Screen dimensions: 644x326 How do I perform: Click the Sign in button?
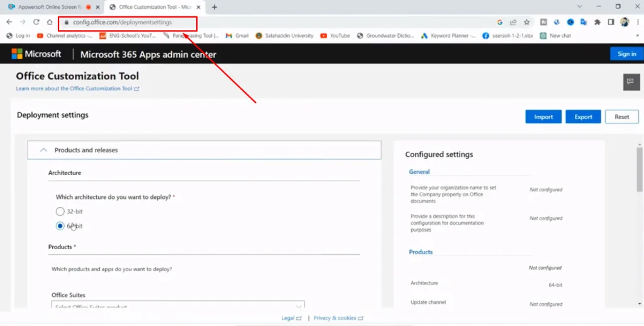click(626, 54)
